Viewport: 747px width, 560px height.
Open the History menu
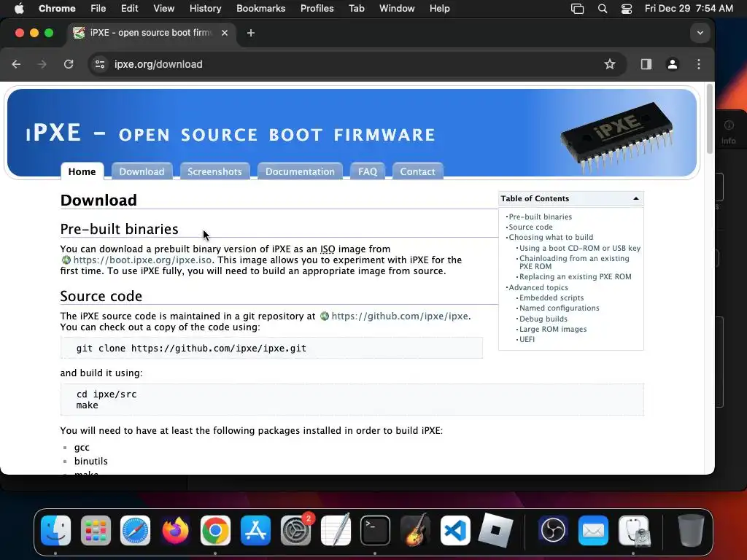pyautogui.click(x=205, y=8)
